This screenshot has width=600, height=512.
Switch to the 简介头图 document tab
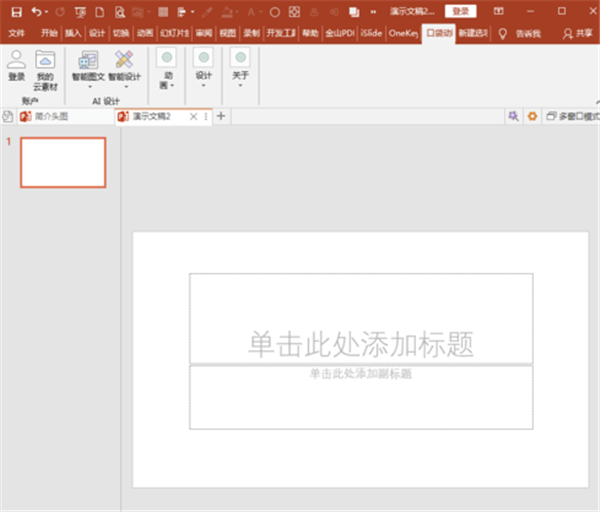[50, 117]
